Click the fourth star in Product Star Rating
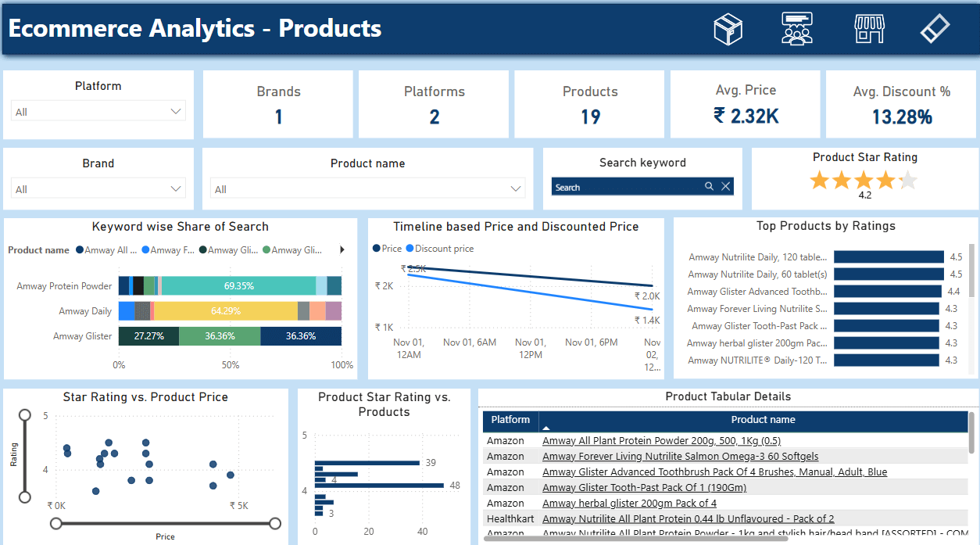 (x=886, y=180)
